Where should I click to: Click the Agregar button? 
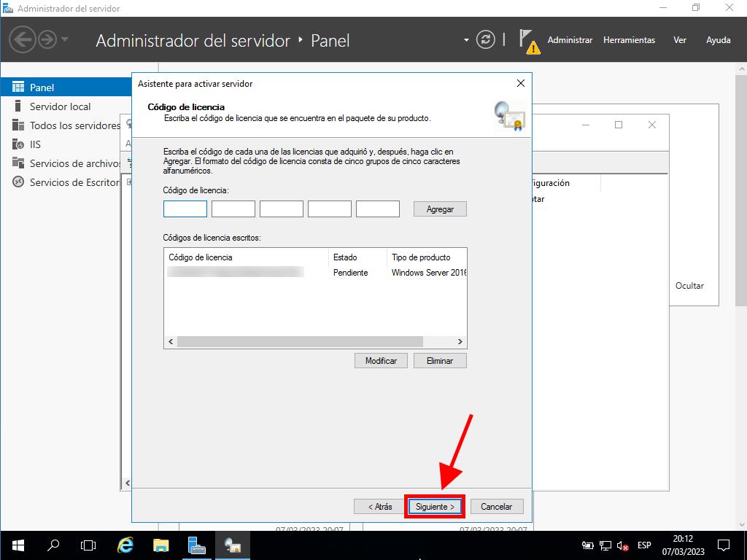point(440,209)
